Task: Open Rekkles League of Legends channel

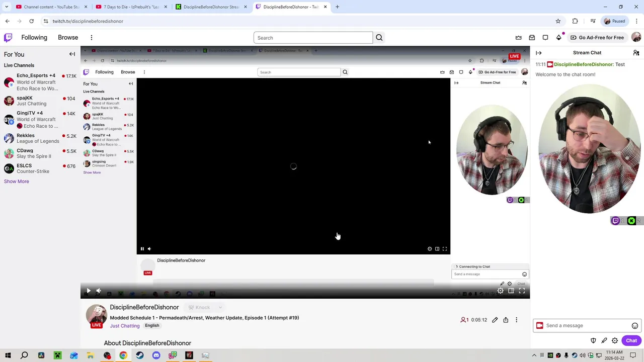Action: coord(40,138)
